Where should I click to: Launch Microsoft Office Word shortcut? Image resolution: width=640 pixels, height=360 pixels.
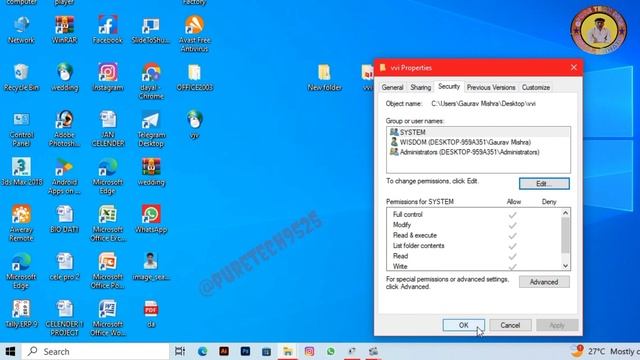(x=108, y=318)
